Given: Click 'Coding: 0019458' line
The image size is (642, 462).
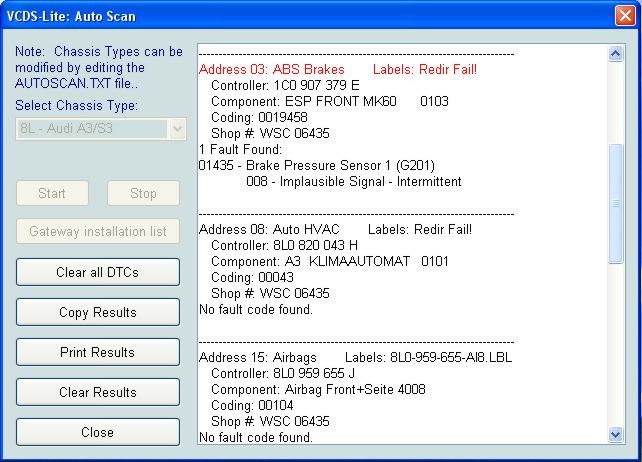Looking at the screenshot, I should pos(259,117).
